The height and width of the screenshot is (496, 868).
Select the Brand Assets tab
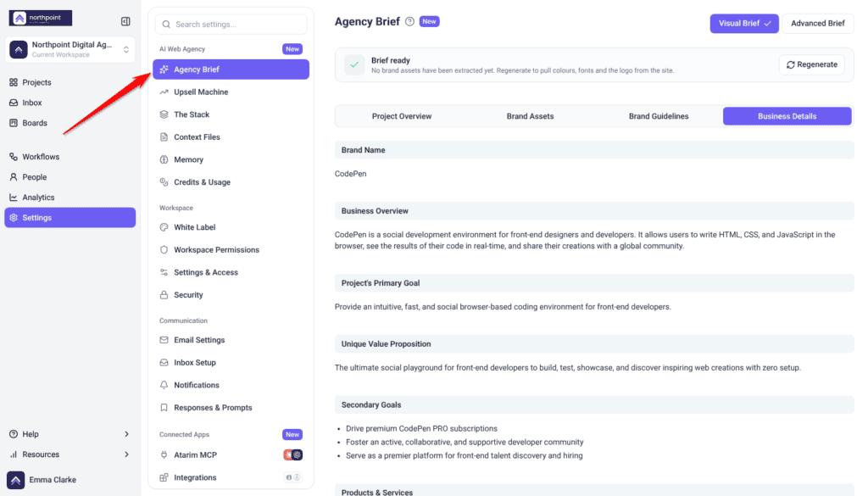tap(530, 116)
